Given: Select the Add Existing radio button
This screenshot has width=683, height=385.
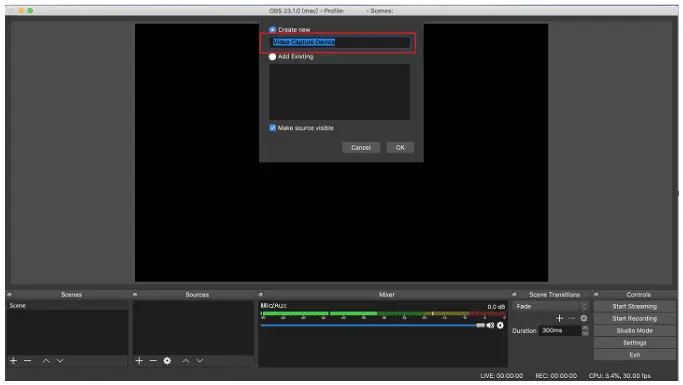Looking at the screenshot, I should tap(272, 57).
